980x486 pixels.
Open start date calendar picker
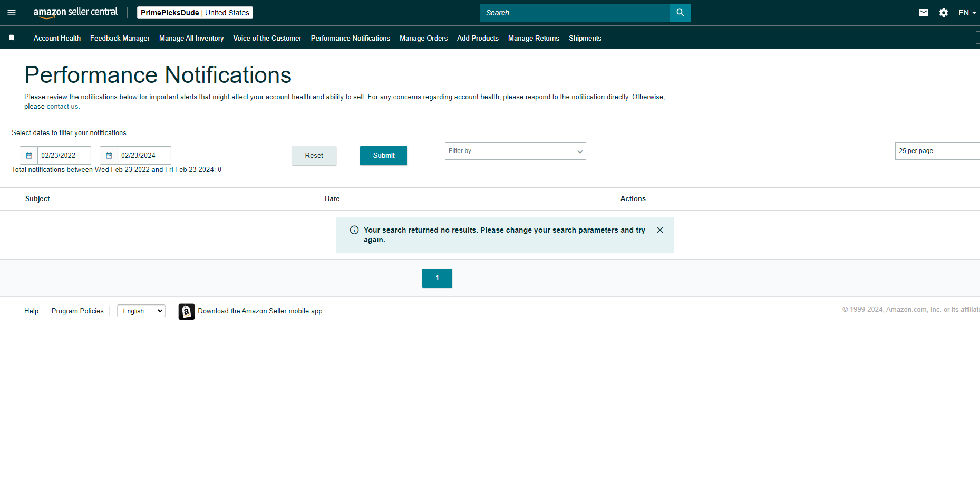click(29, 155)
